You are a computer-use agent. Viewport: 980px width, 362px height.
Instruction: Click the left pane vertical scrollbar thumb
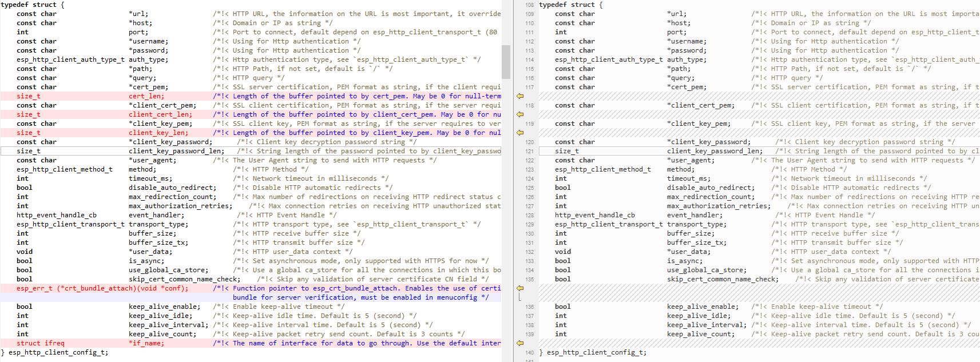click(506, 62)
